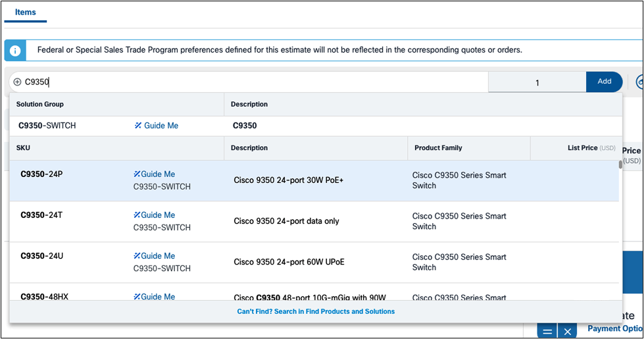This screenshot has height=339, width=644.
Task: Click the wand icon beside C9350-SWITCH Guide Me
Action: click(138, 125)
